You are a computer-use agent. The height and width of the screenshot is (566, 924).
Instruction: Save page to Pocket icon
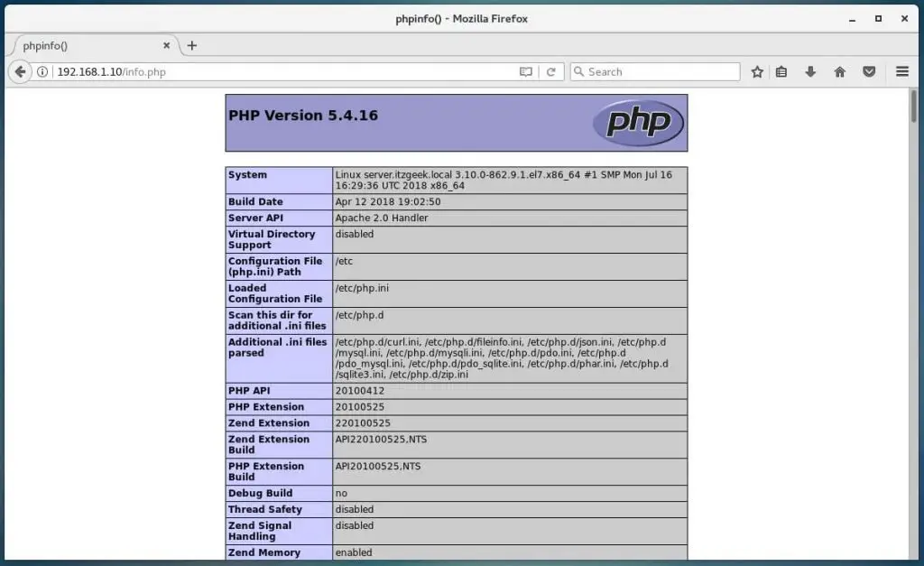[869, 72]
